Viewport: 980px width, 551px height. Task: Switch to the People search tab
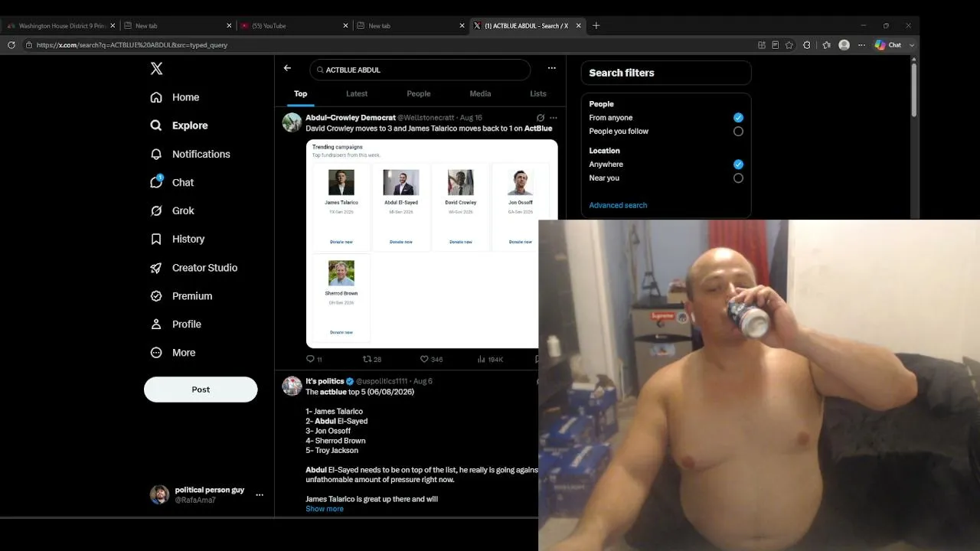(419, 94)
